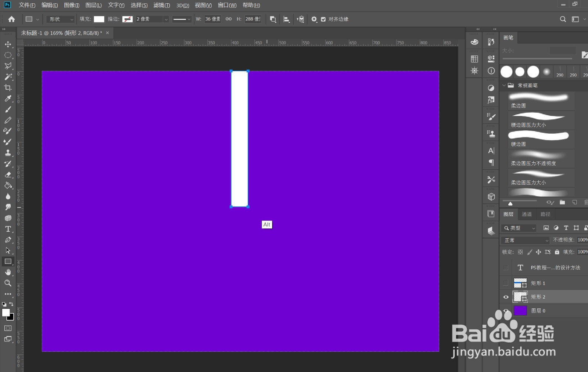Screen dimensions: 588x372
Task: Choose the 柔边圆压力不透明度 brush preset
Action: (541, 158)
